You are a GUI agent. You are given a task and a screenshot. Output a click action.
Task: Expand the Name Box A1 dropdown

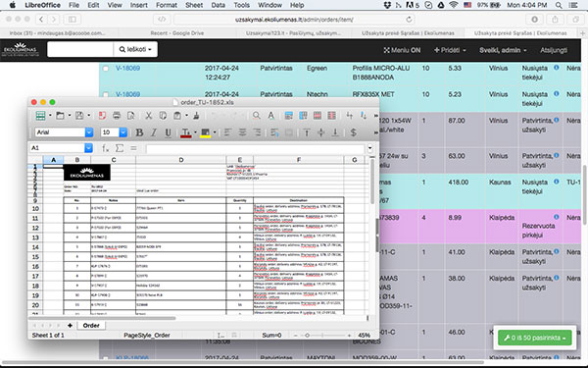click(x=88, y=148)
